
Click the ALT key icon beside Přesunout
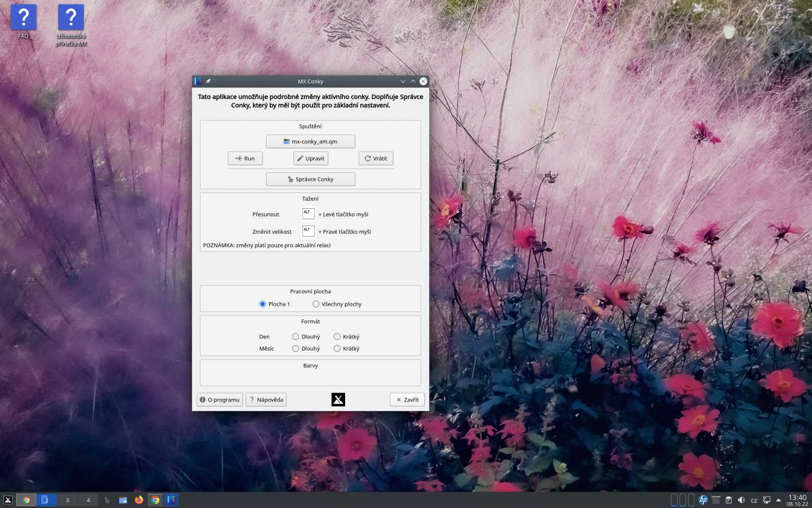(x=308, y=214)
